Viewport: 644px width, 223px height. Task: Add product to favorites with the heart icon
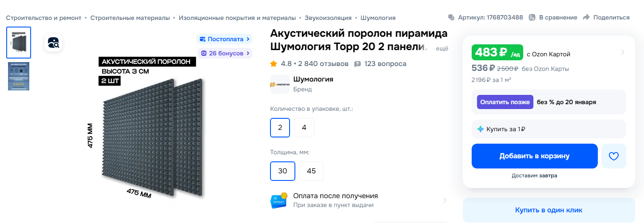[613, 156]
